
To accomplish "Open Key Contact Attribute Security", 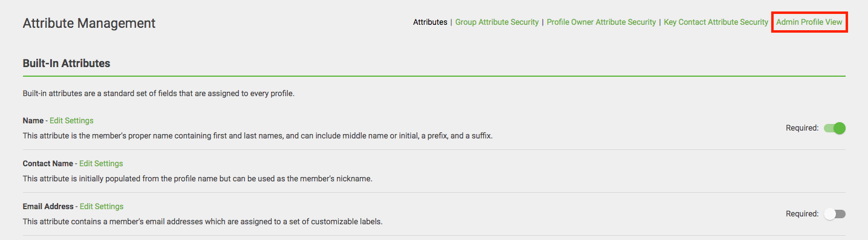I will coord(716,22).
